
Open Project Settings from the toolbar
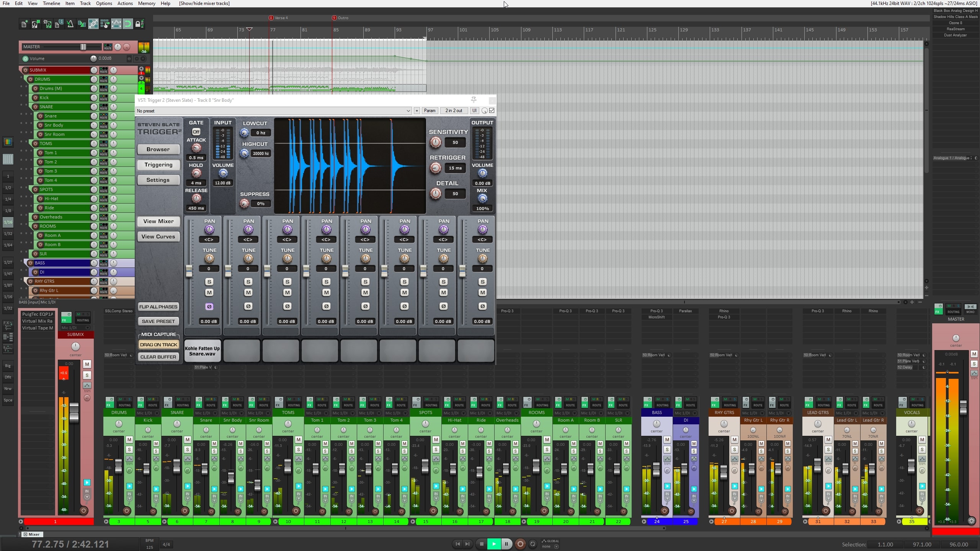coord(59,24)
